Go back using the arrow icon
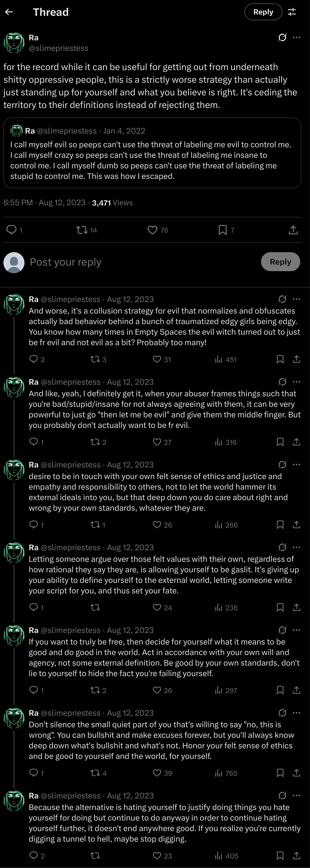 click(x=9, y=12)
